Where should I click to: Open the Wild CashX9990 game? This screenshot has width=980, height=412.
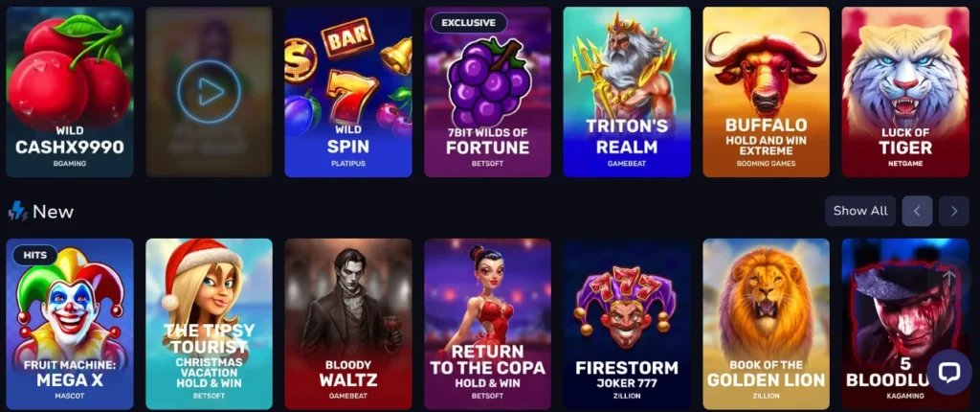(x=69, y=92)
